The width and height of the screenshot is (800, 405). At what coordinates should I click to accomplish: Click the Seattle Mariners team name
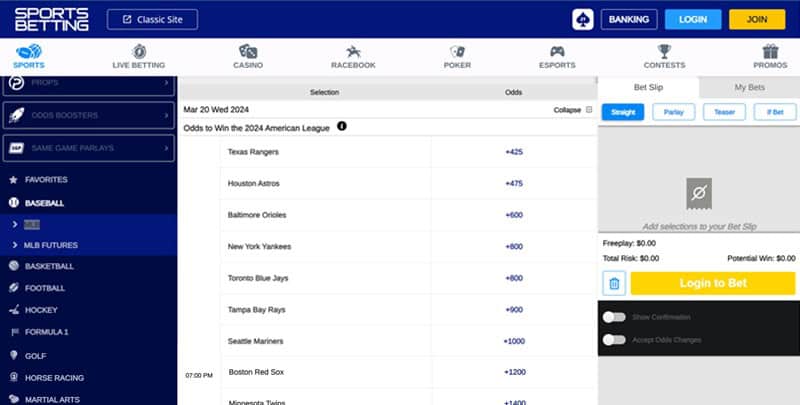[255, 341]
